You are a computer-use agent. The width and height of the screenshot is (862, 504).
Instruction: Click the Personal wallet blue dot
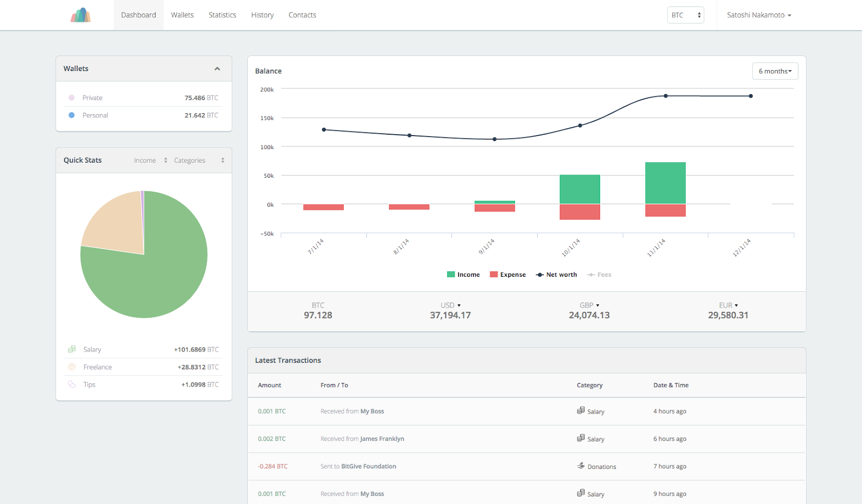click(72, 115)
